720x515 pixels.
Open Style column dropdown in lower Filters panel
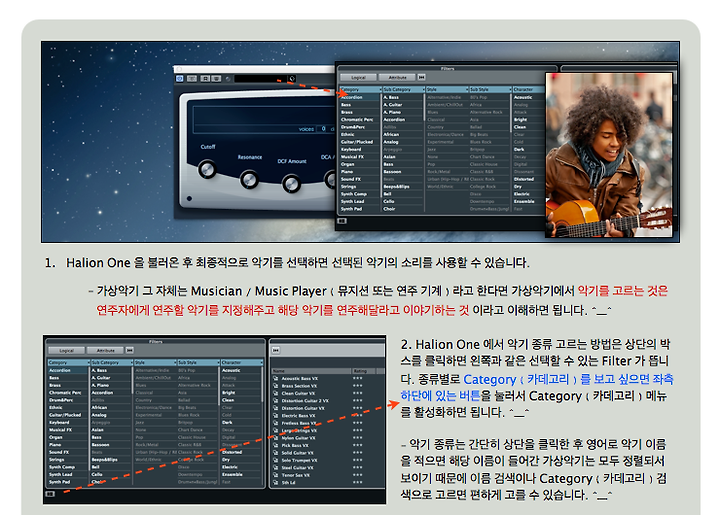point(174,363)
